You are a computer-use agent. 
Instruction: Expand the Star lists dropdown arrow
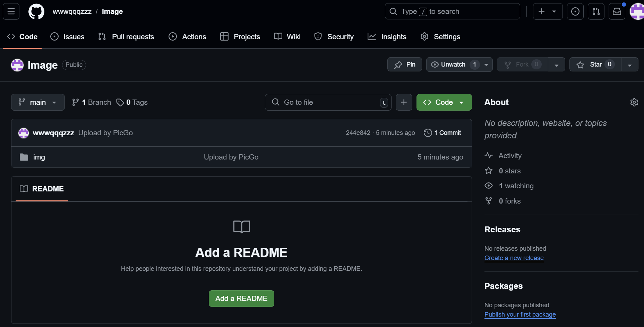[630, 65]
